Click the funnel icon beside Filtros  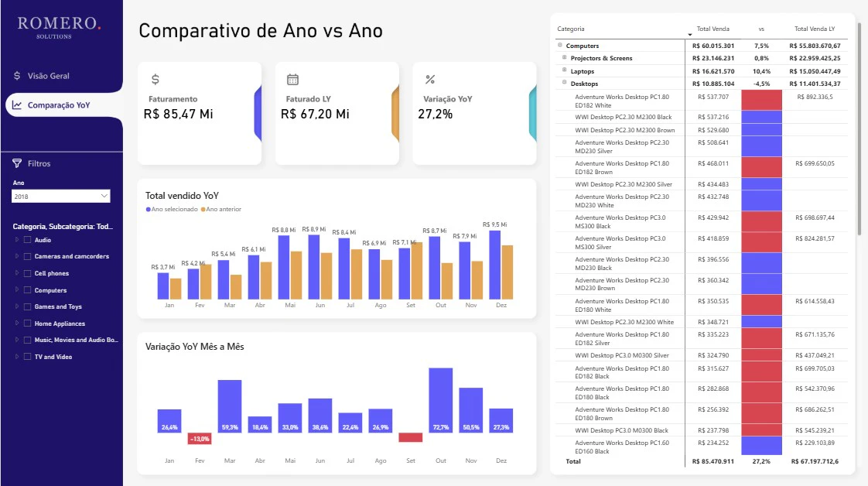17,163
